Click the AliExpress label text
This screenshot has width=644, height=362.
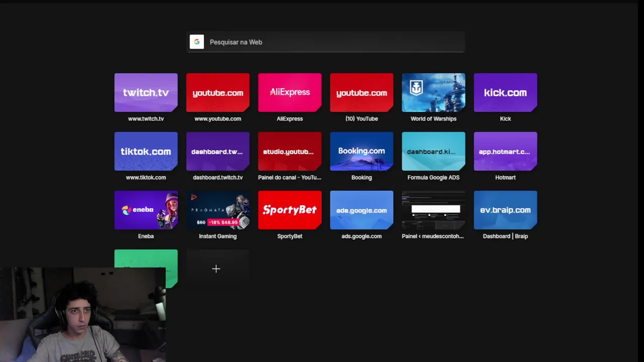click(x=290, y=119)
